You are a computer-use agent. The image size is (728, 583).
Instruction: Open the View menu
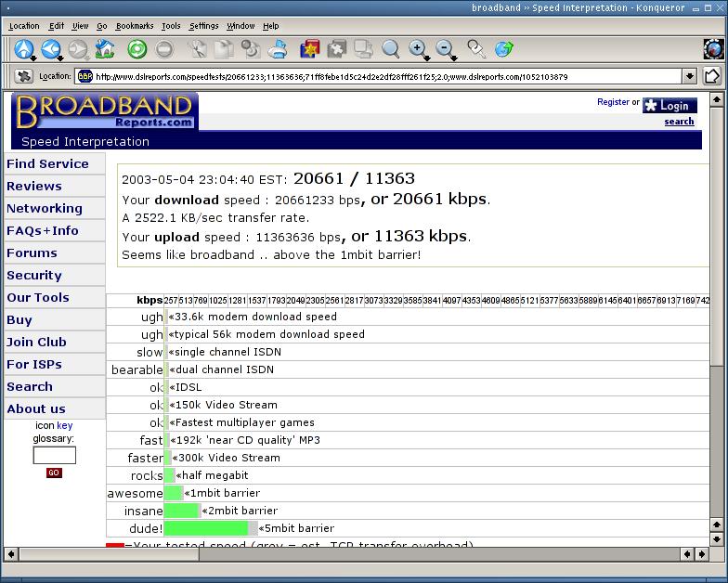(80, 26)
